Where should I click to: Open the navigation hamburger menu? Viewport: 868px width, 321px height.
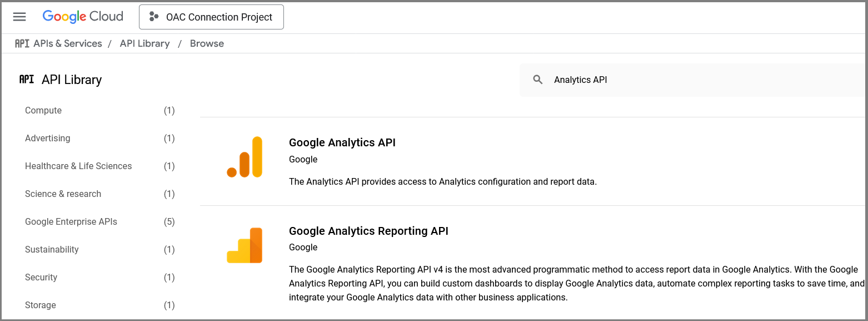tap(19, 17)
